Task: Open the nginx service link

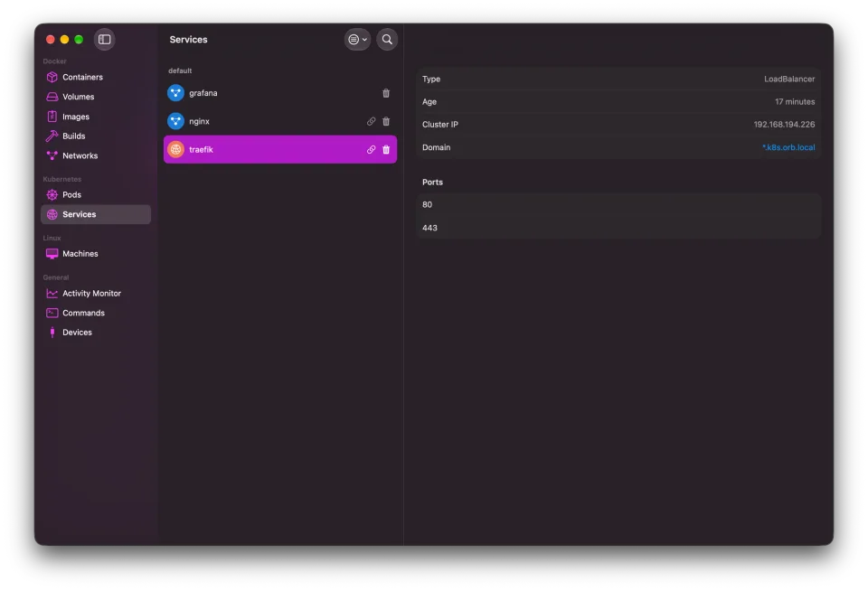Action: coord(371,121)
